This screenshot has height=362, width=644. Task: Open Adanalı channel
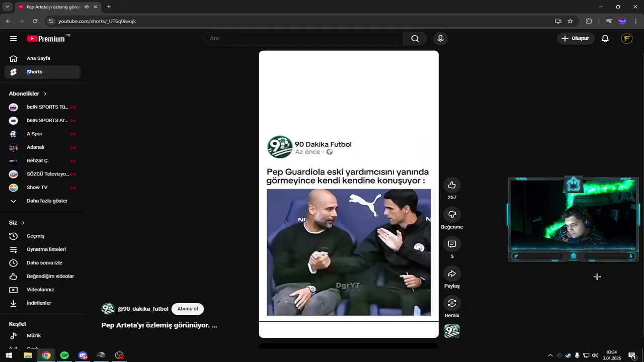[42, 147]
